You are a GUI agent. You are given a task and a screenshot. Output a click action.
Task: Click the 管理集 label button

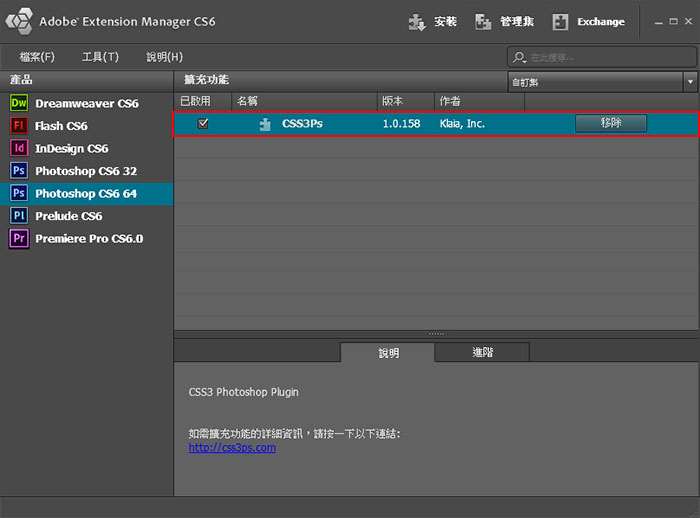coord(517,22)
